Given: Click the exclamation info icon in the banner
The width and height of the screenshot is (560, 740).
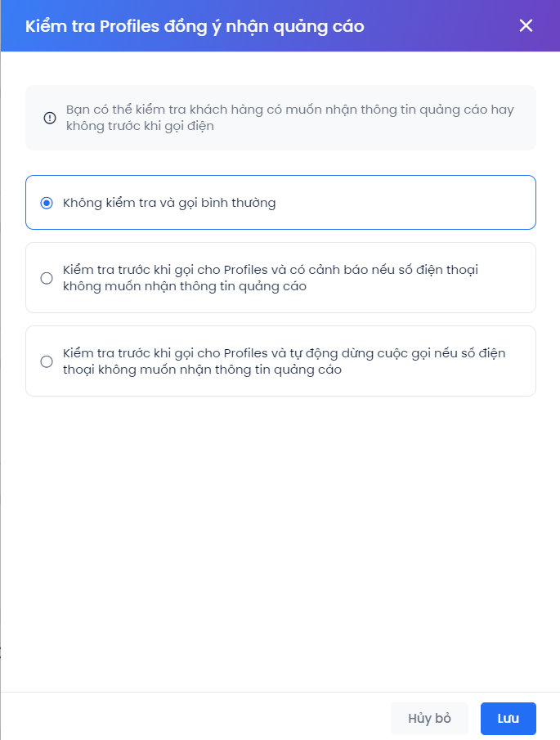Looking at the screenshot, I should coord(50,118).
